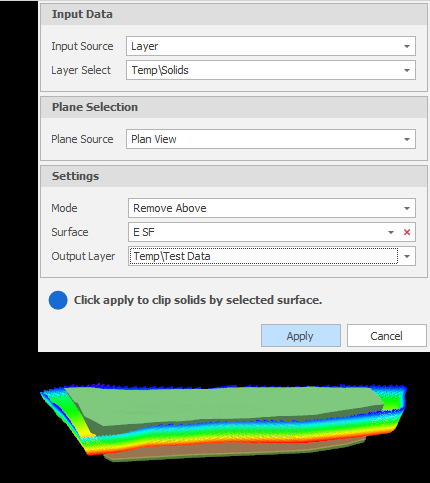
Task: Click the Temp\Solids layer value
Action: tap(160, 70)
